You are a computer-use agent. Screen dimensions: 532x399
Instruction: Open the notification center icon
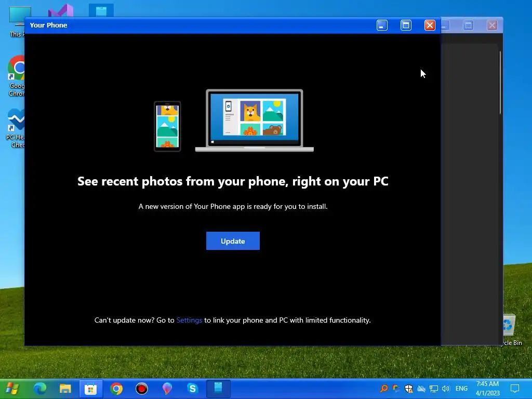tap(515, 389)
